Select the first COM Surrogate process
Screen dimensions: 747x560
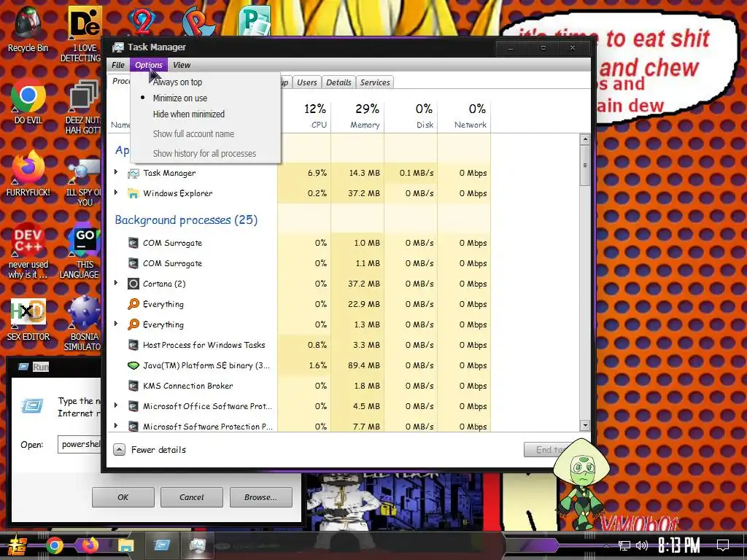pos(300,243)
